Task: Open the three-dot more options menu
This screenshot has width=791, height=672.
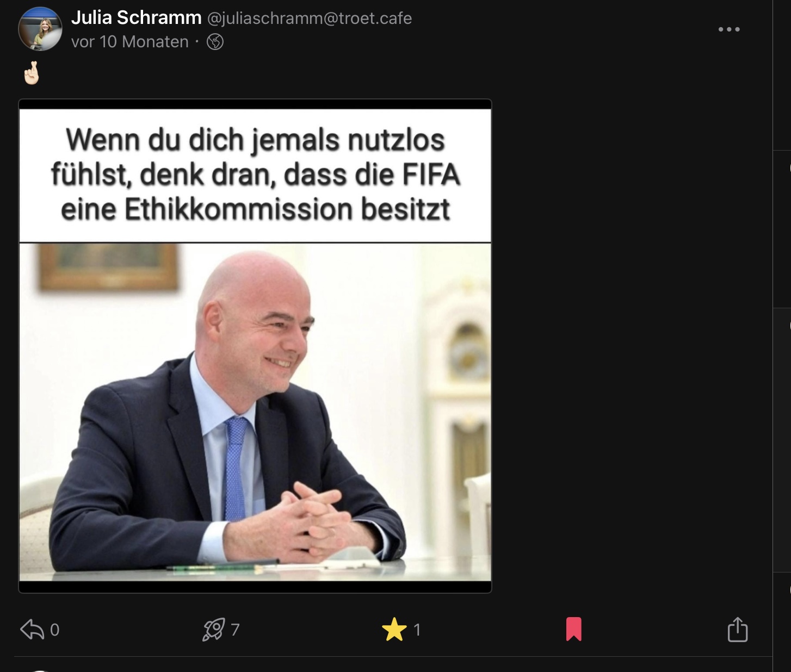Action: click(x=729, y=29)
